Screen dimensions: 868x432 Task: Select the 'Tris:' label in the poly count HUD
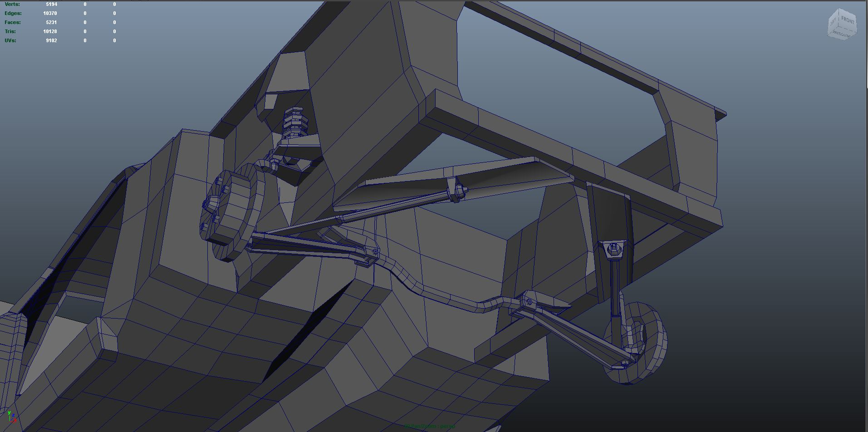tap(10, 31)
